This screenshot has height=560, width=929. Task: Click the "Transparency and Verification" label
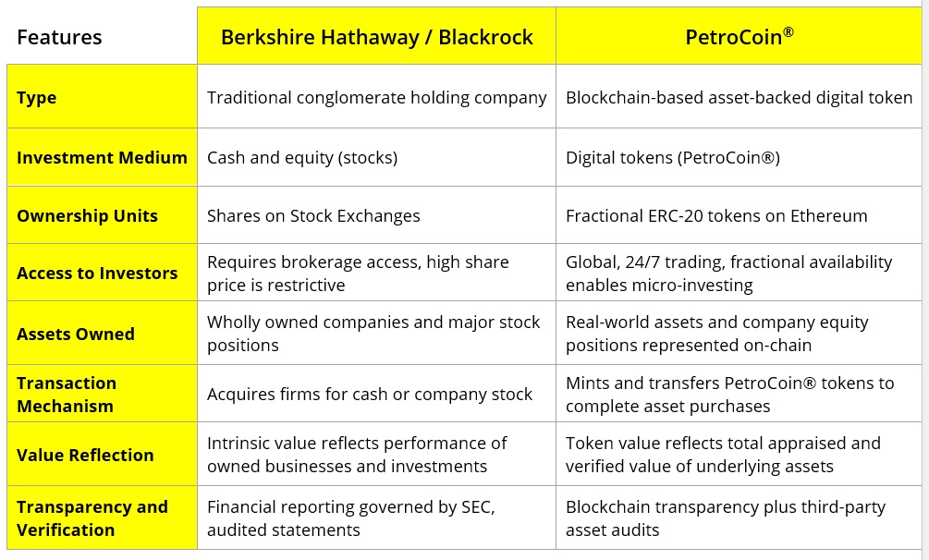(x=92, y=518)
